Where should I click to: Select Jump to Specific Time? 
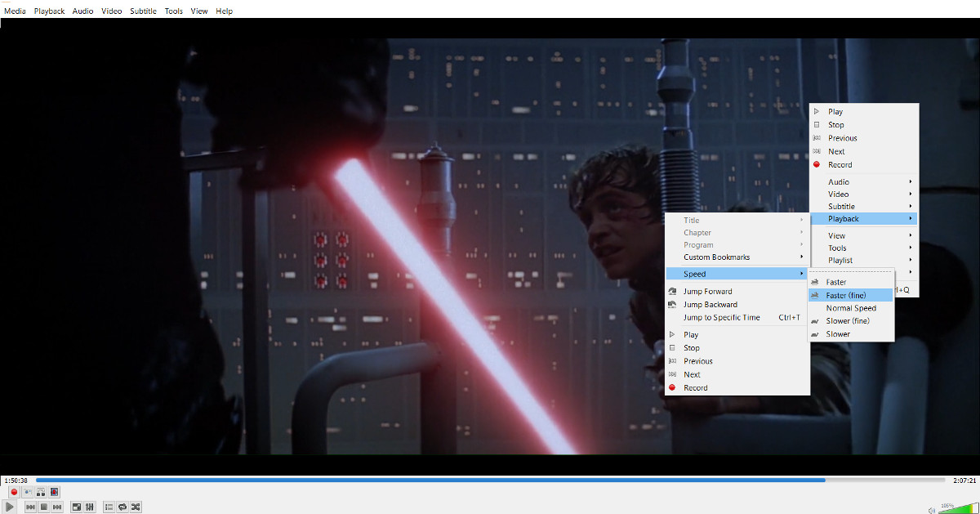tap(737, 318)
